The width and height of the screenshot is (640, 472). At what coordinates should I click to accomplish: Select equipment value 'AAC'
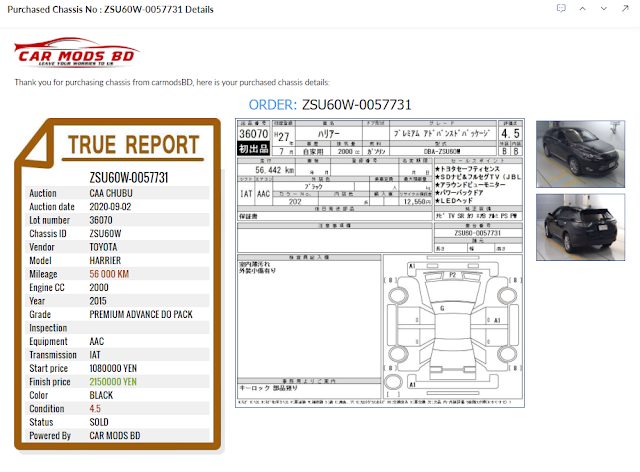click(x=97, y=341)
